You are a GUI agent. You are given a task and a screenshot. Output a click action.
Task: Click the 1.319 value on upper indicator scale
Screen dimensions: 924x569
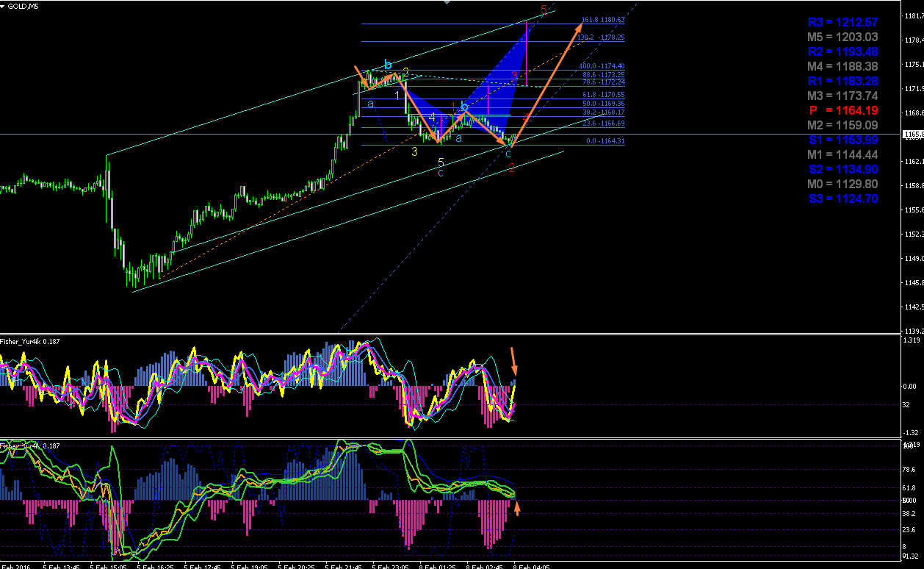pos(912,340)
